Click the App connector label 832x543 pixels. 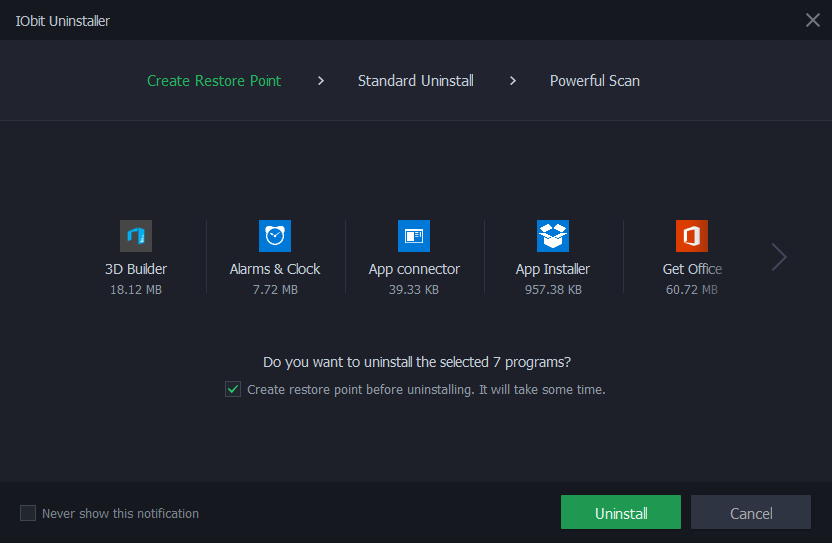point(414,269)
